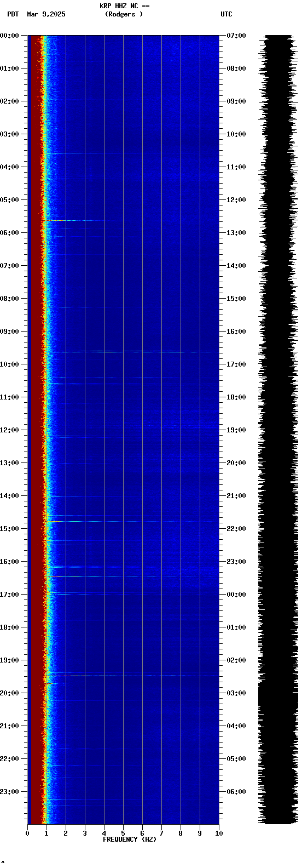Click the 05:00 PDT time tick

click(9, 200)
